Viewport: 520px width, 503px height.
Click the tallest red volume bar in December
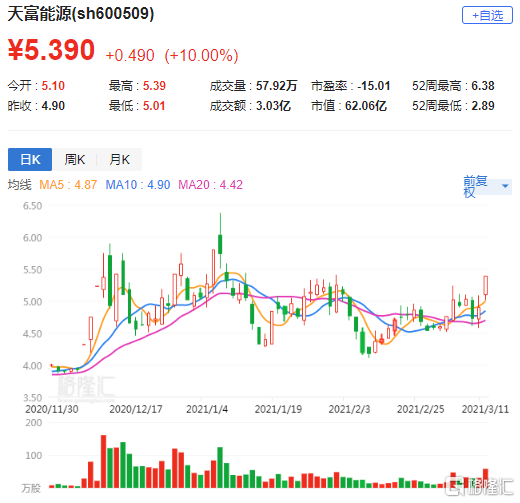coord(103,461)
